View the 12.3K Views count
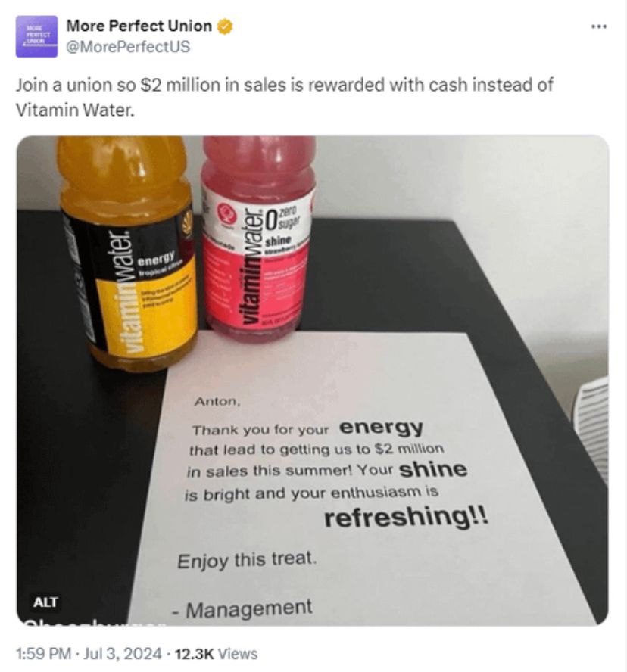Screen dimensions: 627x672 (x=216, y=654)
